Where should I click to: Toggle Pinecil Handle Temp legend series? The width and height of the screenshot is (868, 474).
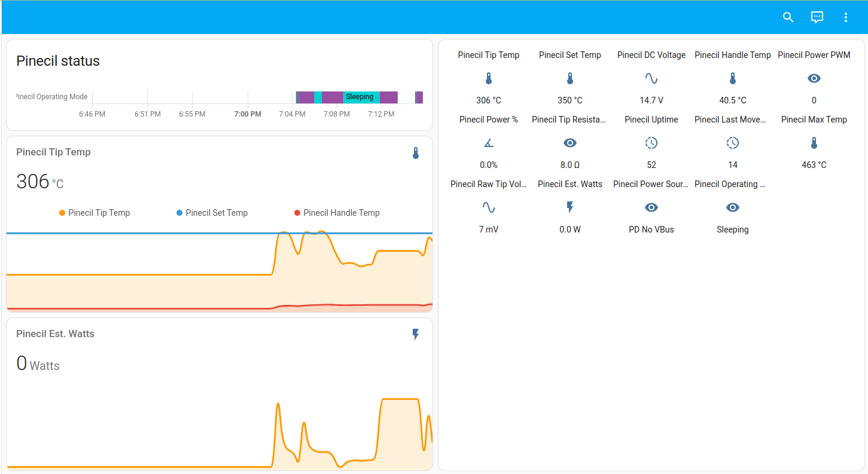click(x=337, y=213)
